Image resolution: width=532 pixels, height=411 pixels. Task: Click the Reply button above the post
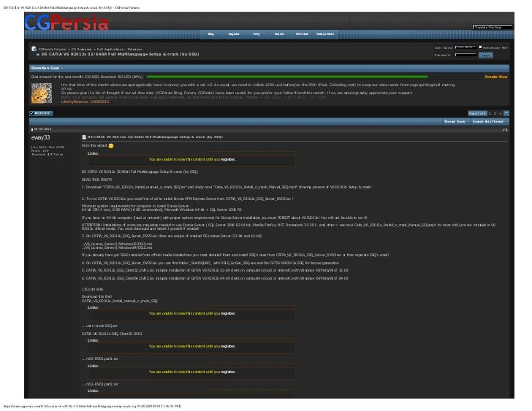click(41, 113)
